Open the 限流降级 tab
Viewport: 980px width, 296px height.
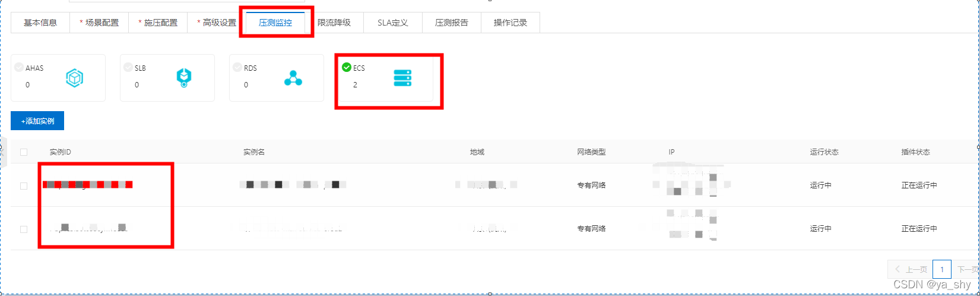tap(334, 23)
